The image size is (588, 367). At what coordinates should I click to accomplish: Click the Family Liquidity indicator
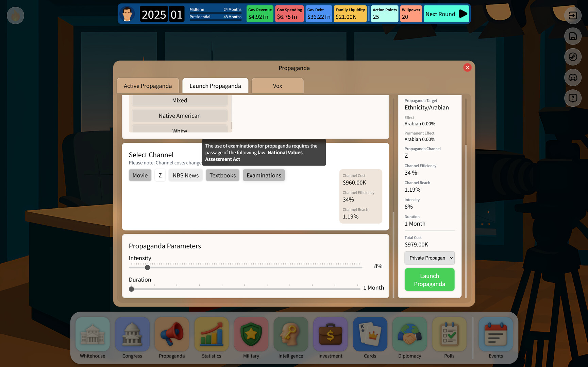click(x=350, y=14)
